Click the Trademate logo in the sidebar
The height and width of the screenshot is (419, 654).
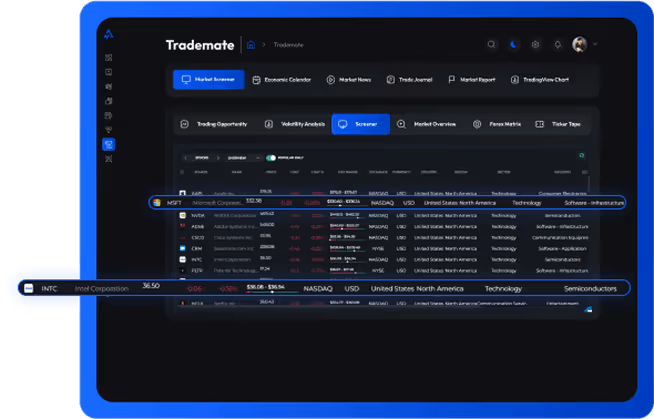(x=108, y=33)
